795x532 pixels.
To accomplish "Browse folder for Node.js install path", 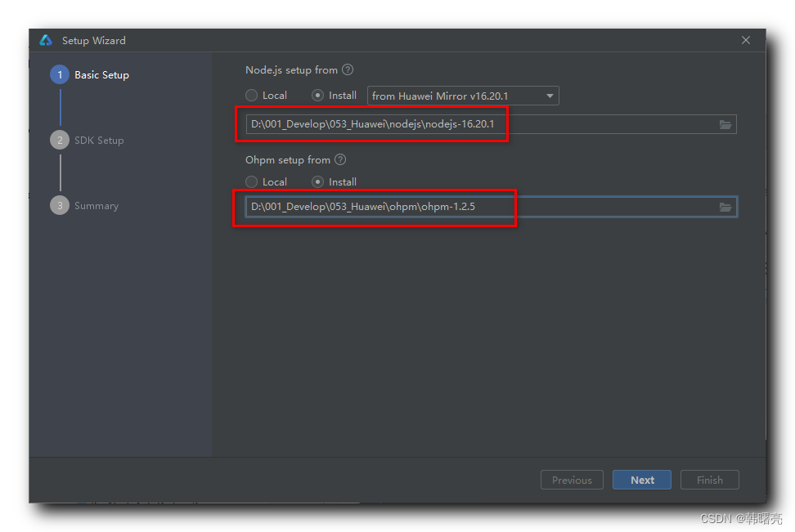I will 725,124.
